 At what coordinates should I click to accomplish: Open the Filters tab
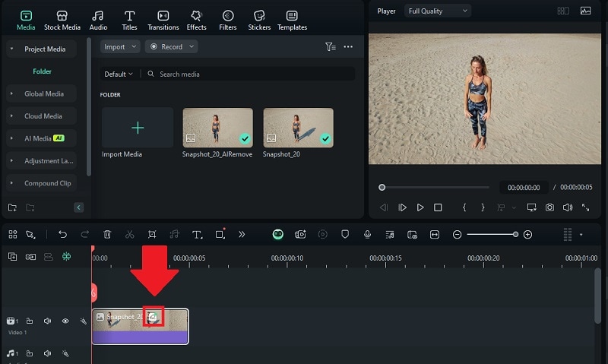[x=227, y=21]
